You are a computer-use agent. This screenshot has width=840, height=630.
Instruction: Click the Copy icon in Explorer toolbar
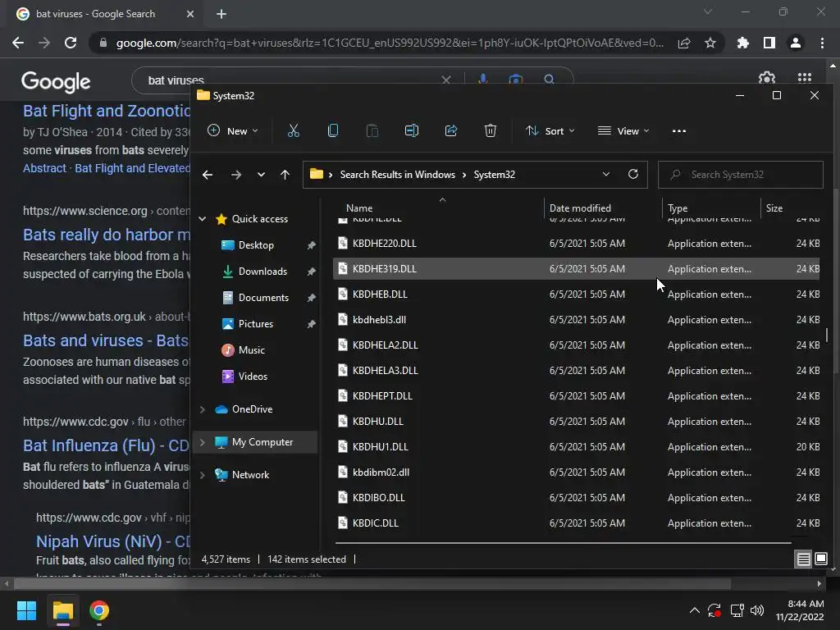[x=333, y=130]
